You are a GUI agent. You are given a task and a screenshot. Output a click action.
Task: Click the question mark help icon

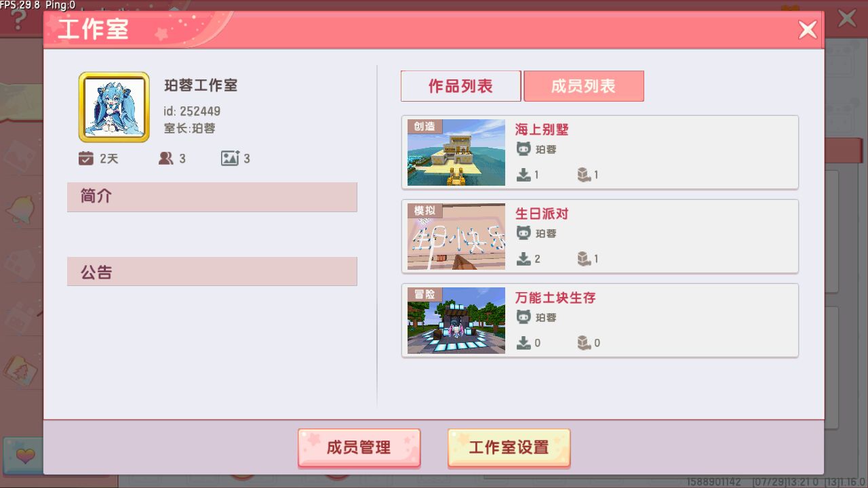(x=19, y=19)
